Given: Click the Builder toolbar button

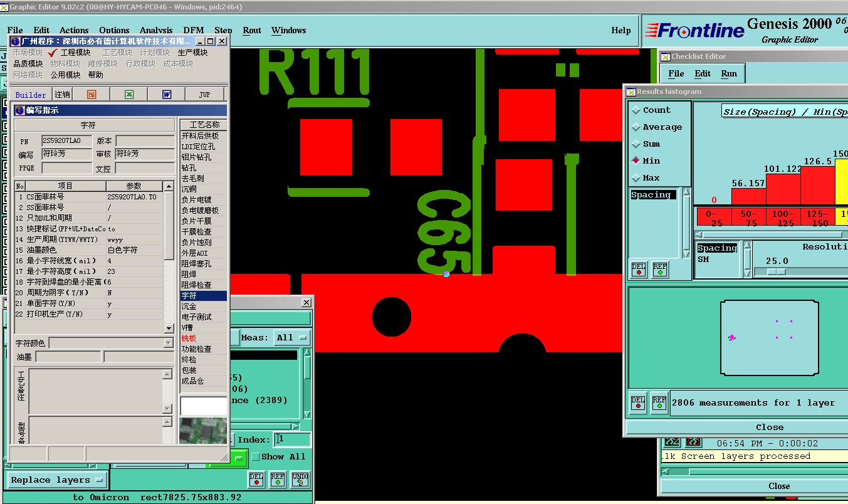Looking at the screenshot, I should [x=31, y=95].
